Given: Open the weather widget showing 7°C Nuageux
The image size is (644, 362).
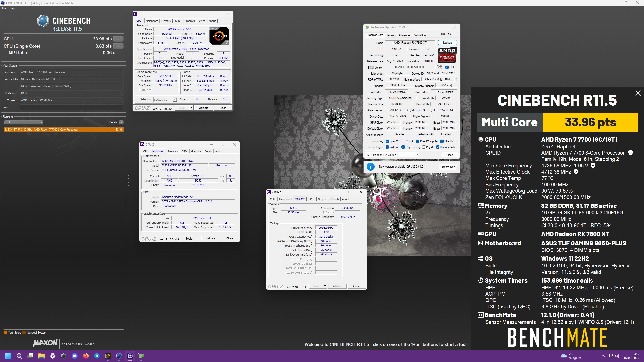Looking at the screenshot, I should (571, 356).
